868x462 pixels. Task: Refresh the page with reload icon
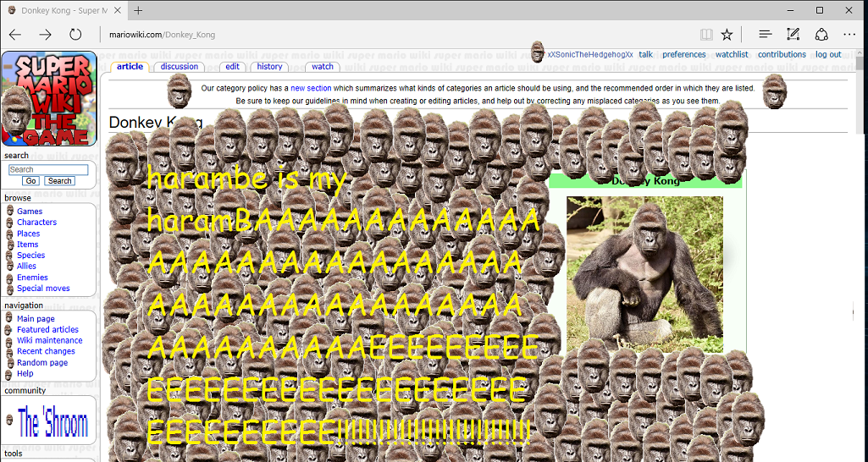coord(75,35)
